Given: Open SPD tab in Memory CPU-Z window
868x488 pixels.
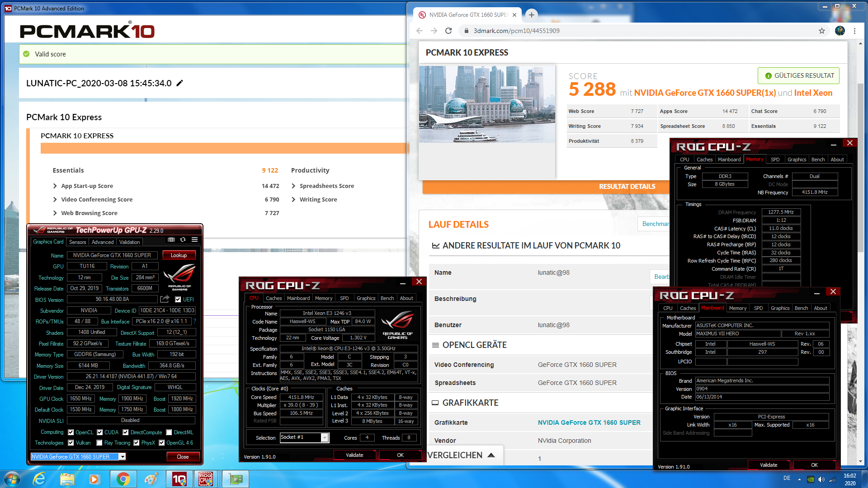Looking at the screenshot, I should pos(775,160).
